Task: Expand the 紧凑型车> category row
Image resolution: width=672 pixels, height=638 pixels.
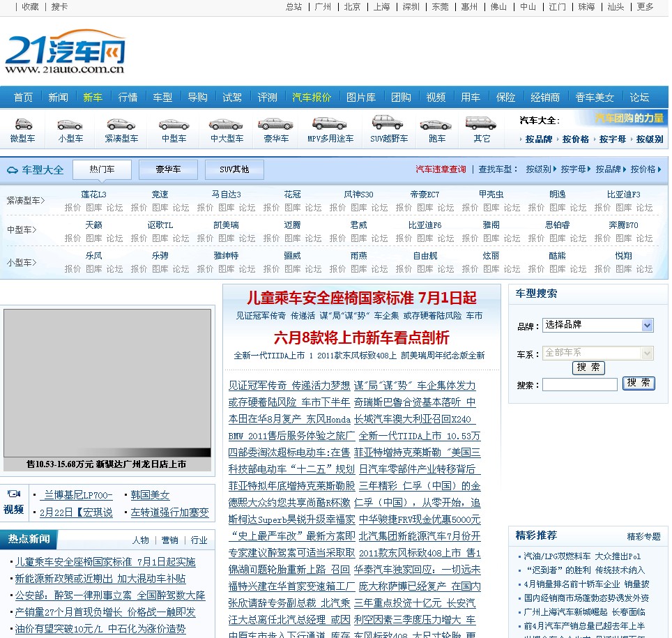Action: pos(26,200)
